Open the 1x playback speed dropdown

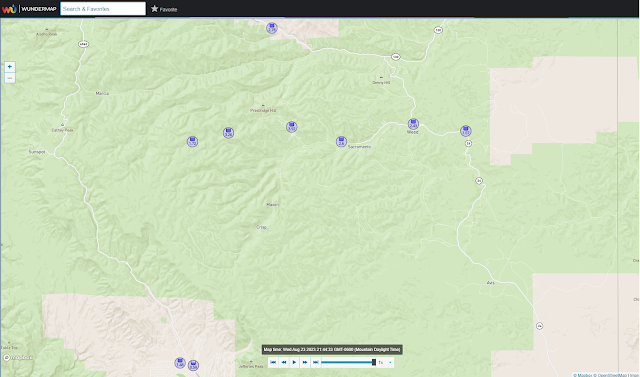[385, 362]
